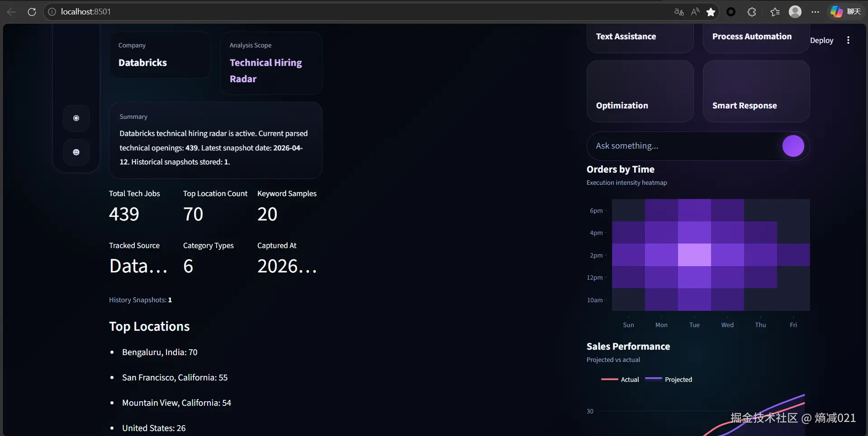This screenshot has width=868, height=436.
Task: Click the Total Tech Jobs value 439
Action: tap(124, 214)
